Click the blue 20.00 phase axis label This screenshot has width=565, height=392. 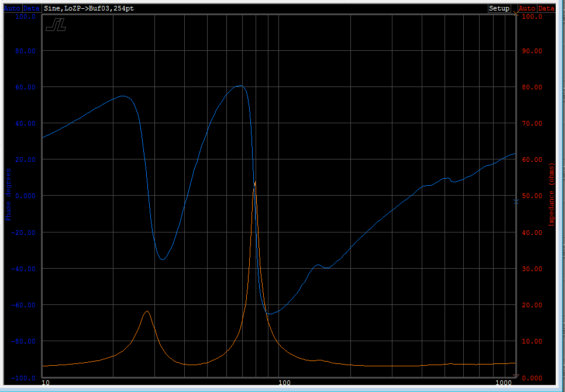click(26, 159)
